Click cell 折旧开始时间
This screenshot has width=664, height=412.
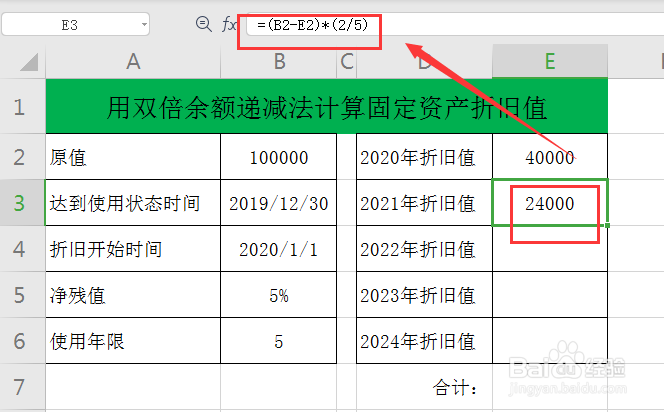tap(133, 249)
